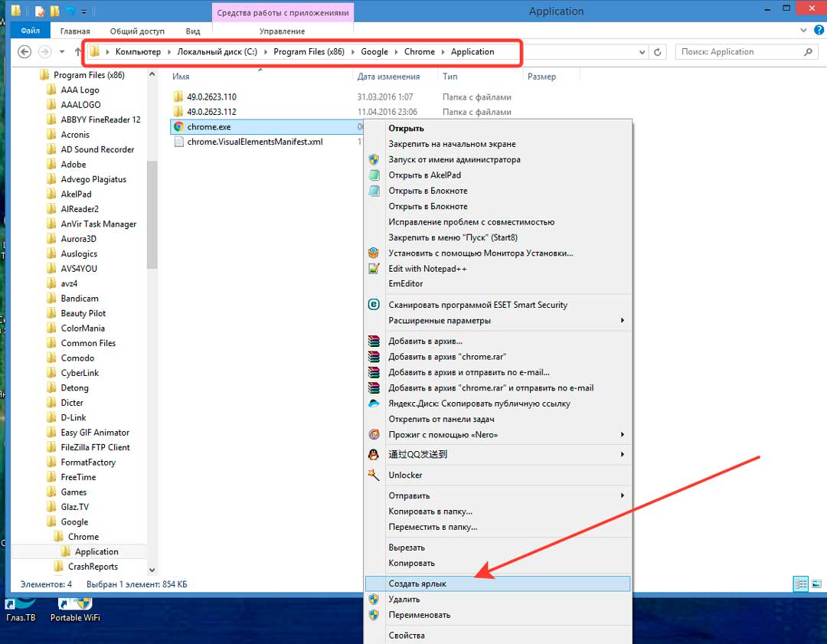Click the Монитор Установки icon
The width and height of the screenshot is (827, 644).
coord(374,253)
